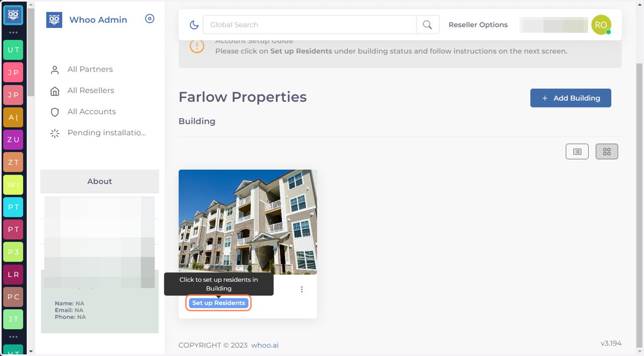Select the Z T workspace tile

13,162
